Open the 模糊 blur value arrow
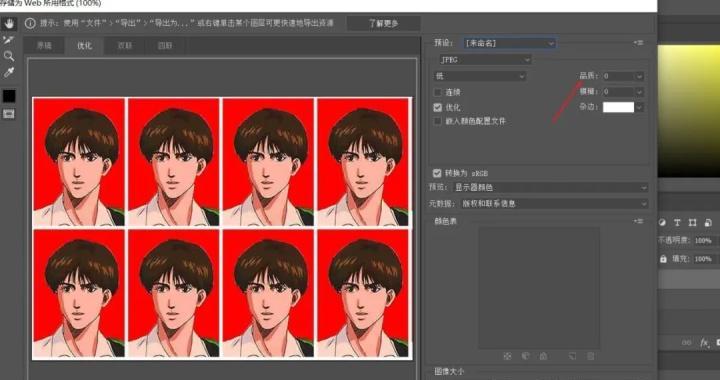The image size is (720, 380). (639, 92)
